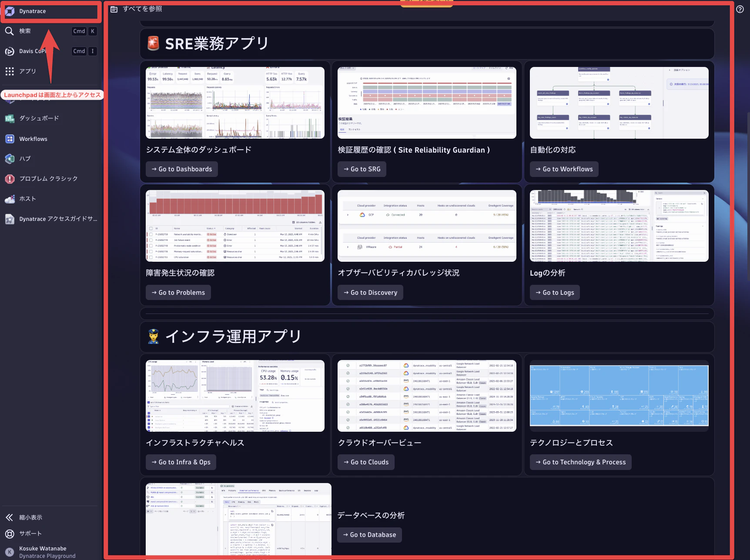This screenshot has height=560, width=750.
Task: Open the Hub (ハブ) icon
Action: point(10,159)
